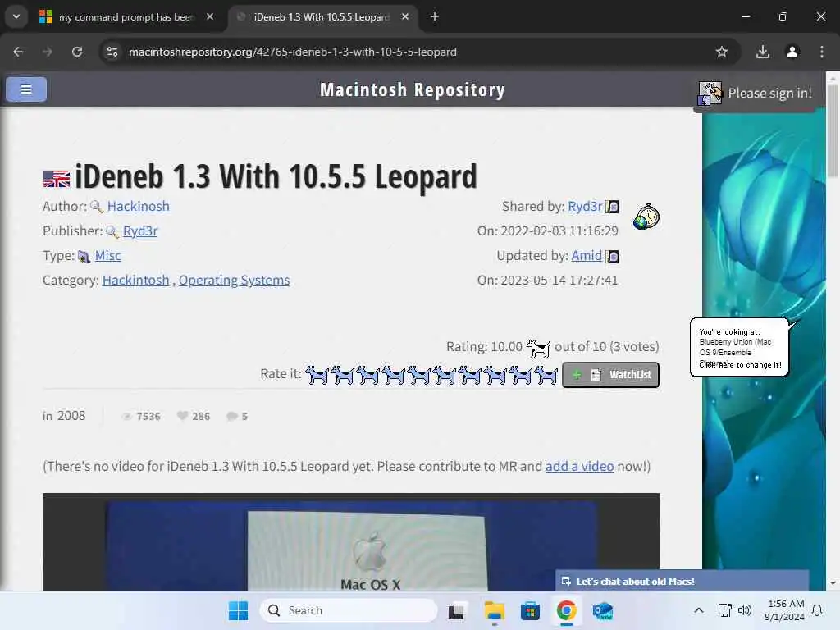840x630 pixels.
Task: Go back to previous page
Action: click(18, 52)
